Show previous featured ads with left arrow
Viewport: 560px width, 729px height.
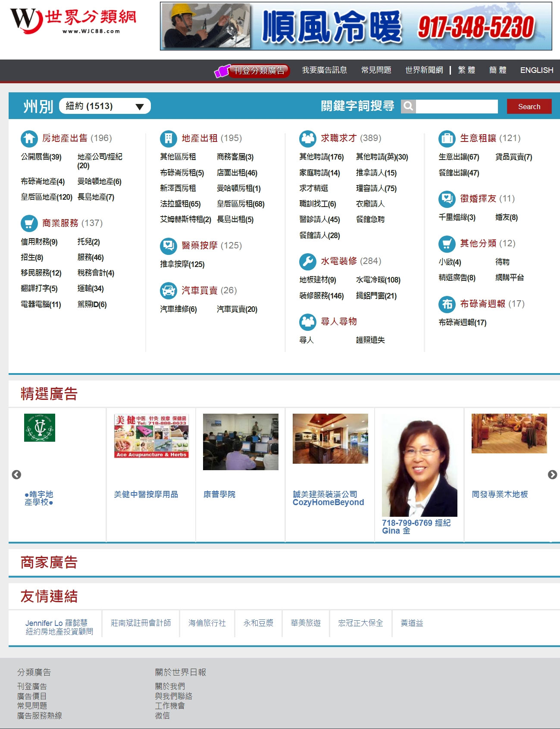tap(16, 474)
